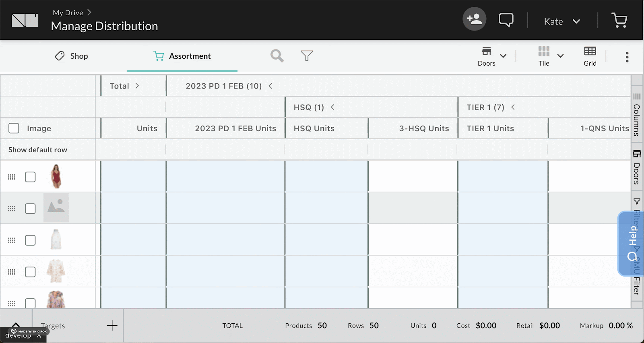644x343 pixels.
Task: Click the search magnifier icon
Action: point(277,56)
